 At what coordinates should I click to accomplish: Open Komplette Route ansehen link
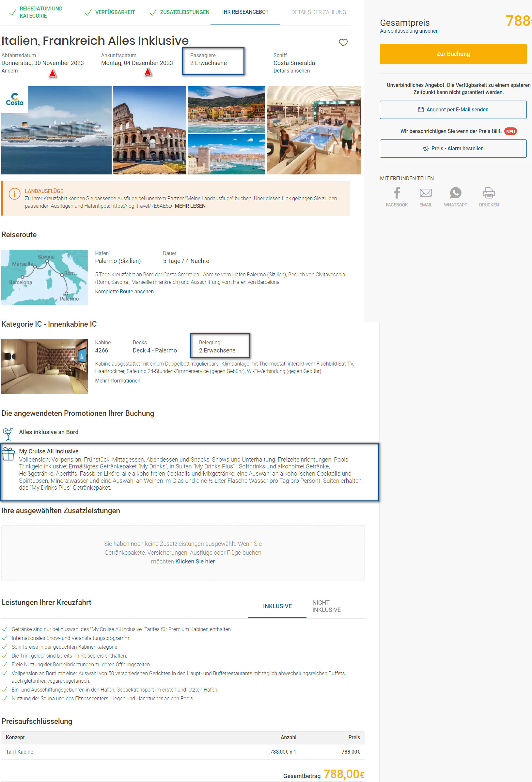(124, 291)
